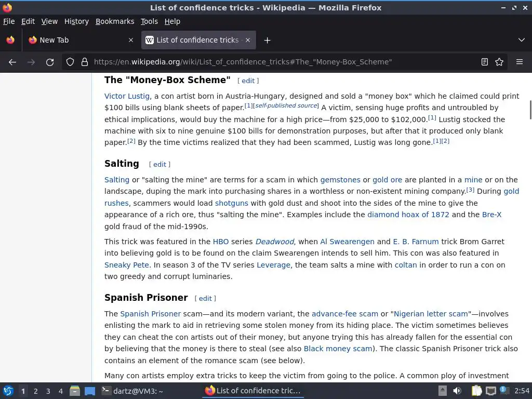Close List of confidence tricks tab
The width and height of the screenshot is (532, 399).
248,40
